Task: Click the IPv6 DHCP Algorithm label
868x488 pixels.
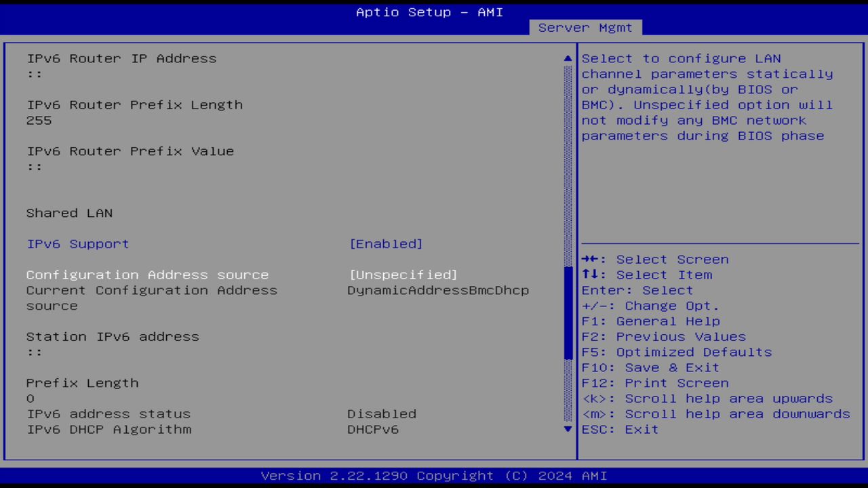Action: click(x=108, y=429)
